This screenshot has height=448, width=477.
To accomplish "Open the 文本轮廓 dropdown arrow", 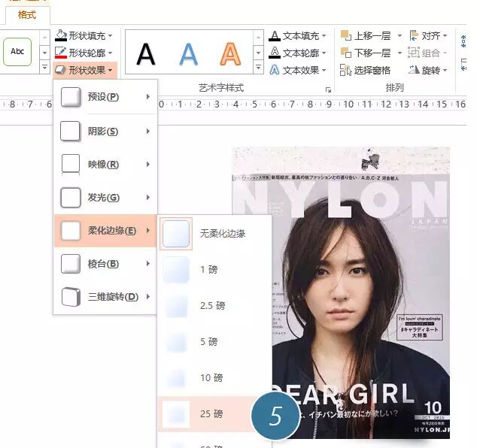I will tap(324, 53).
